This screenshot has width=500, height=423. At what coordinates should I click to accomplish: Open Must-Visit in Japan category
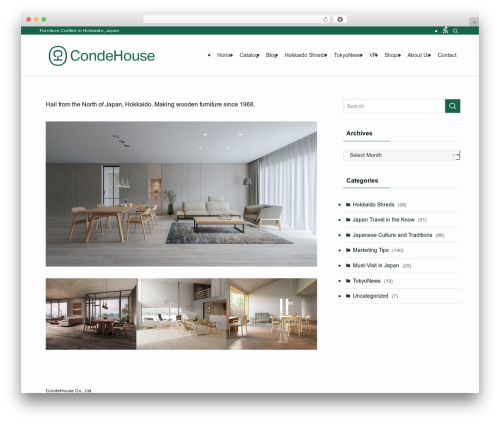coord(376,265)
